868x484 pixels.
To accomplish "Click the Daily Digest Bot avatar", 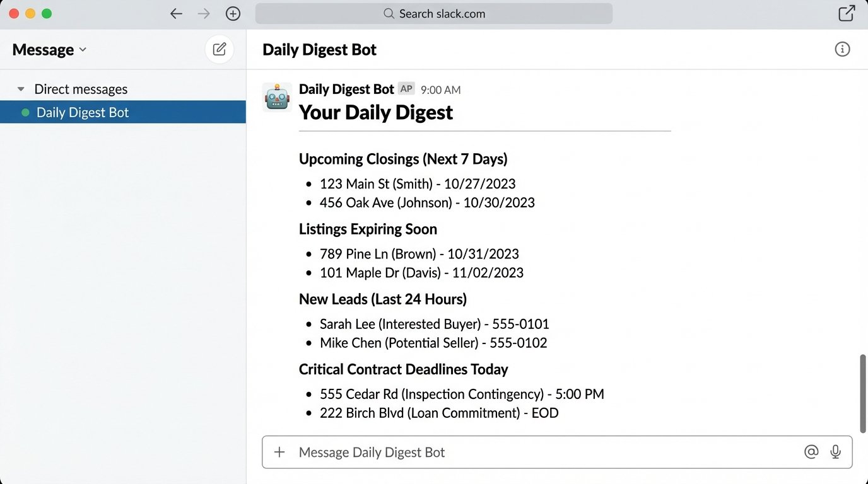I will point(276,97).
